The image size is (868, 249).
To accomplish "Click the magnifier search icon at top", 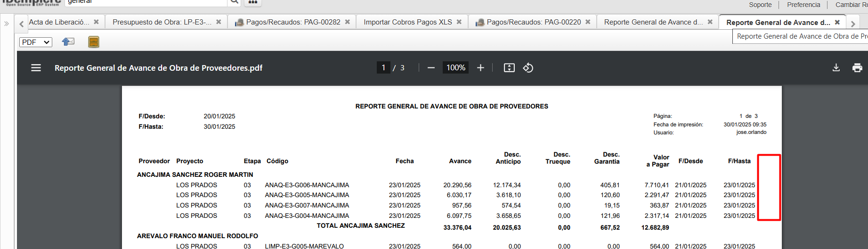I will (234, 2).
